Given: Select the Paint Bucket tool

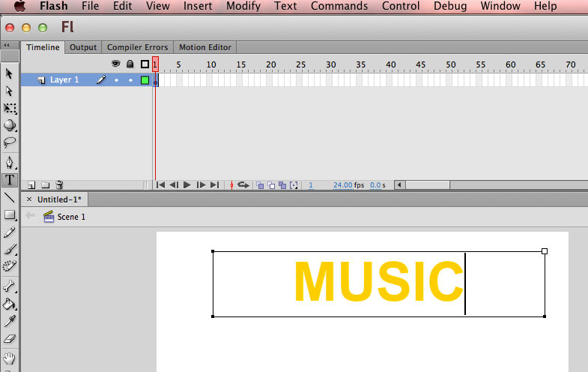Looking at the screenshot, I should (x=10, y=304).
